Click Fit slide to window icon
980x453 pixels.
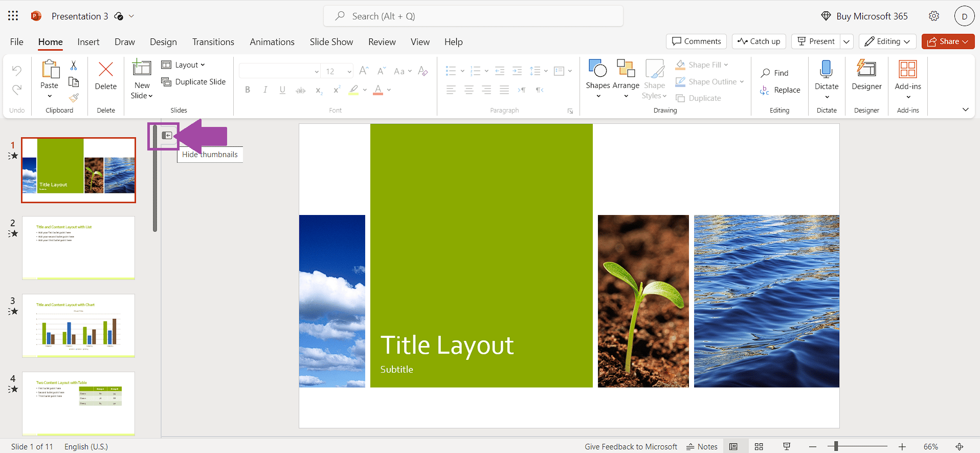point(960,446)
